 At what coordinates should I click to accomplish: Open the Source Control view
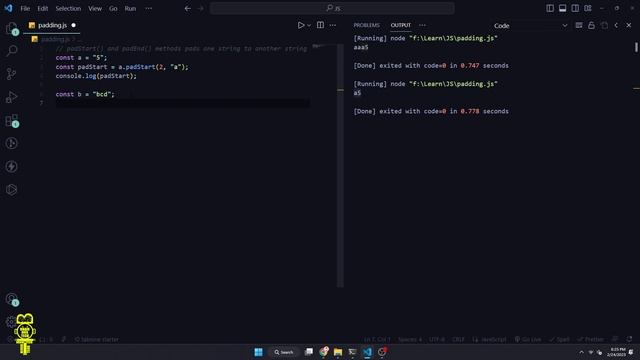point(11,74)
